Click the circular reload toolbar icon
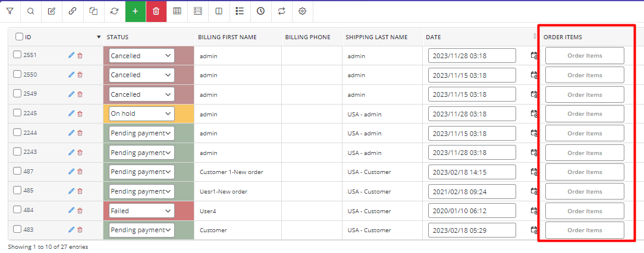The height and width of the screenshot is (253, 644). pyautogui.click(x=115, y=11)
